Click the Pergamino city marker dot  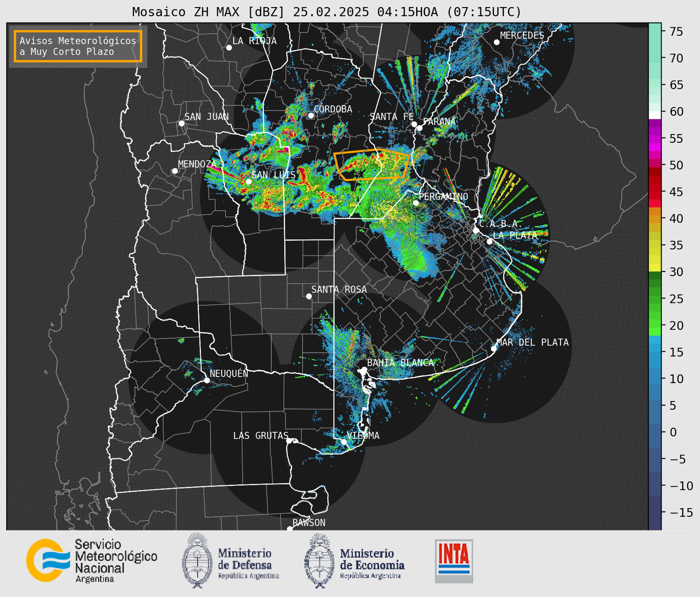[416, 203]
